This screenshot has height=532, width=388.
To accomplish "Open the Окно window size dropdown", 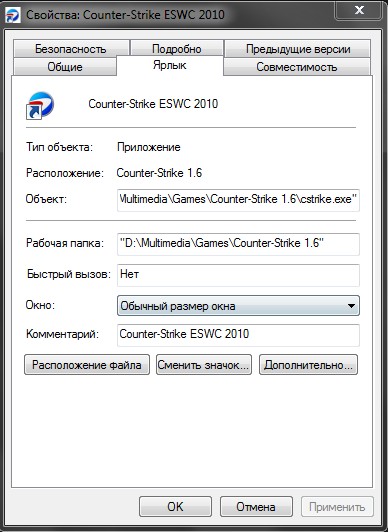I will 238,306.
